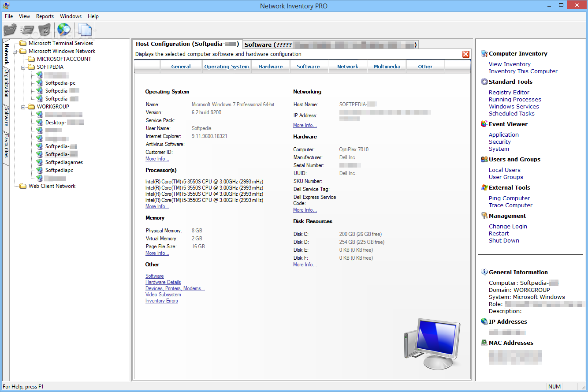Collapse the SOFTPEDIA domain node
Image resolution: width=588 pixels, height=392 pixels.
click(x=23, y=67)
